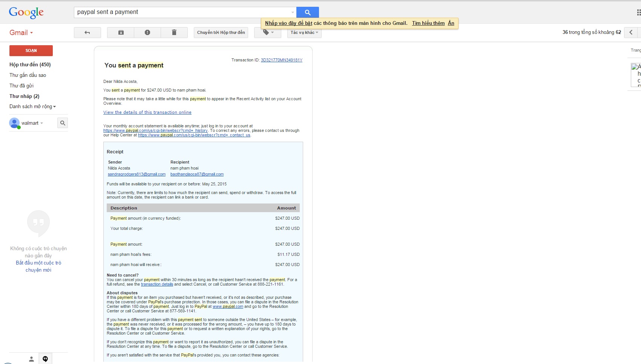Viewport: 641px width, 364px height.
Task: Click Bắt đầu một cuộc trò chuyện mới link
Action: click(x=38, y=266)
